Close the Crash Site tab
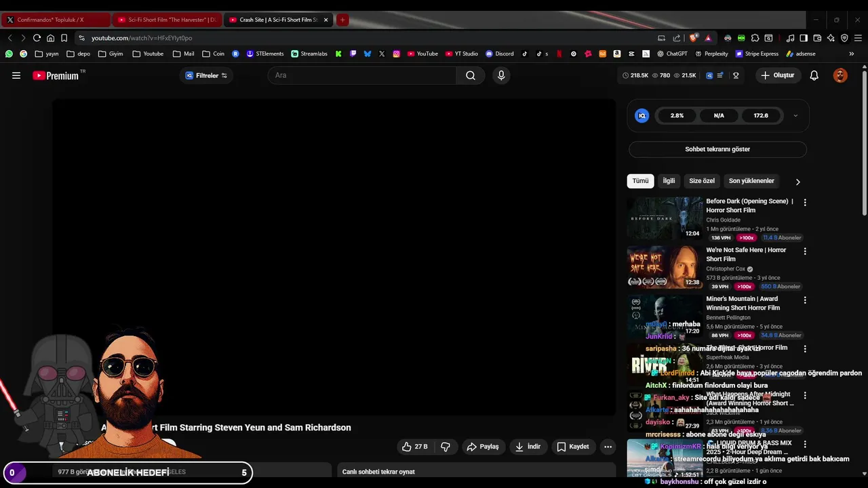 click(x=325, y=20)
